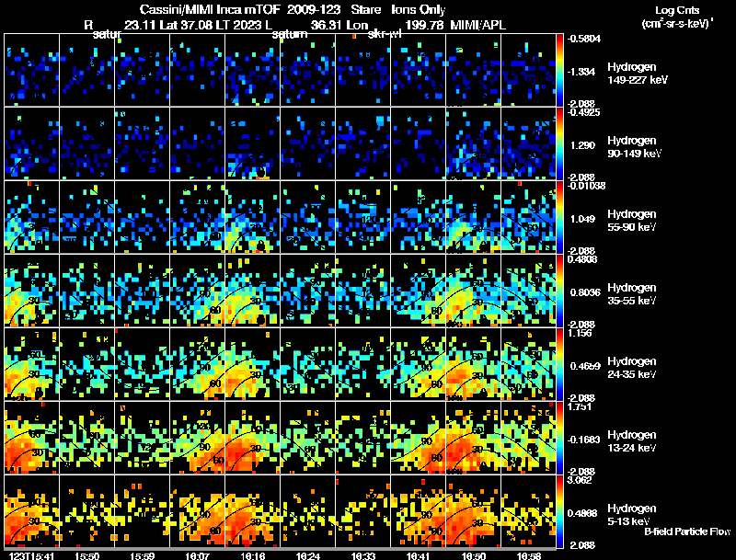Click the color bar beside Hydrogen 149-227 keV
This screenshot has height=560, width=736.
click(559, 70)
